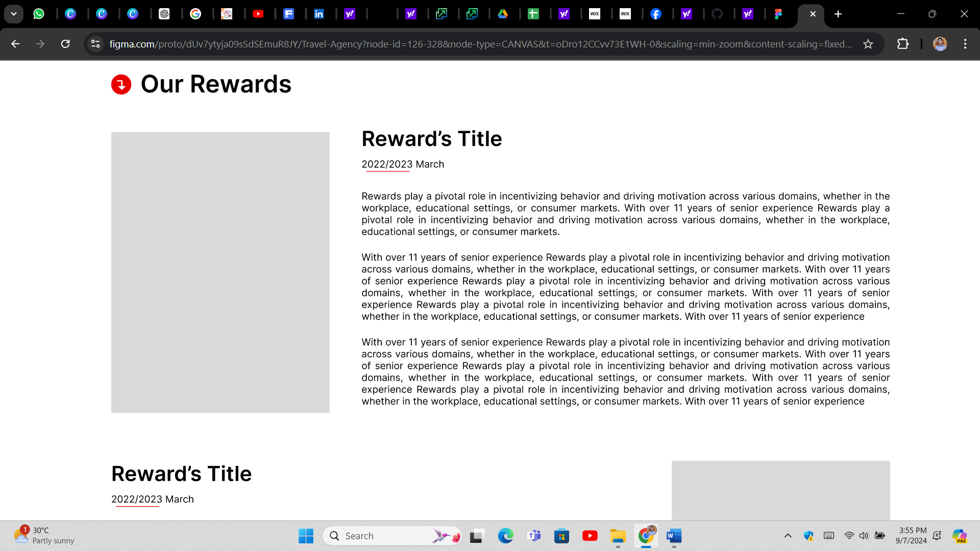980x551 pixels.
Task: Switch to the YouTube tab
Action: (x=258, y=14)
